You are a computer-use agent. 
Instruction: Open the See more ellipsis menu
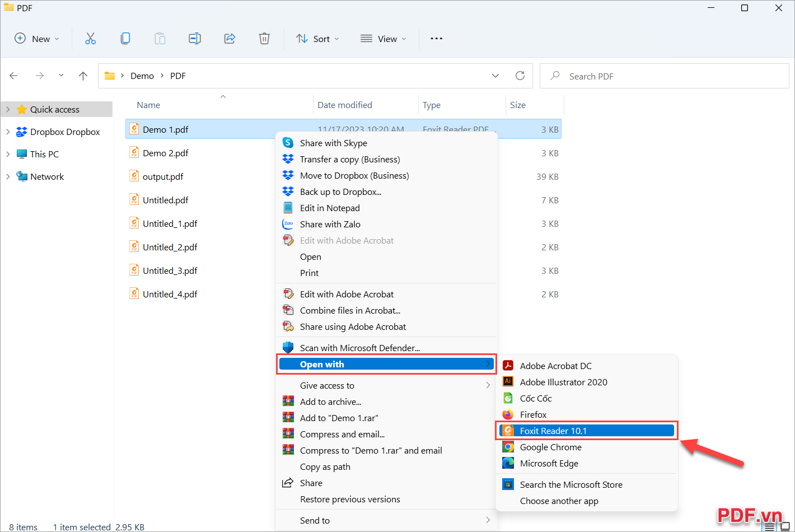[x=437, y=39]
